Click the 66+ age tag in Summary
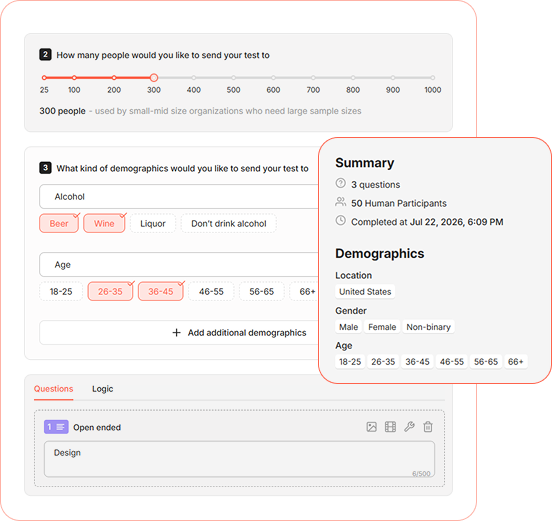 click(x=516, y=362)
